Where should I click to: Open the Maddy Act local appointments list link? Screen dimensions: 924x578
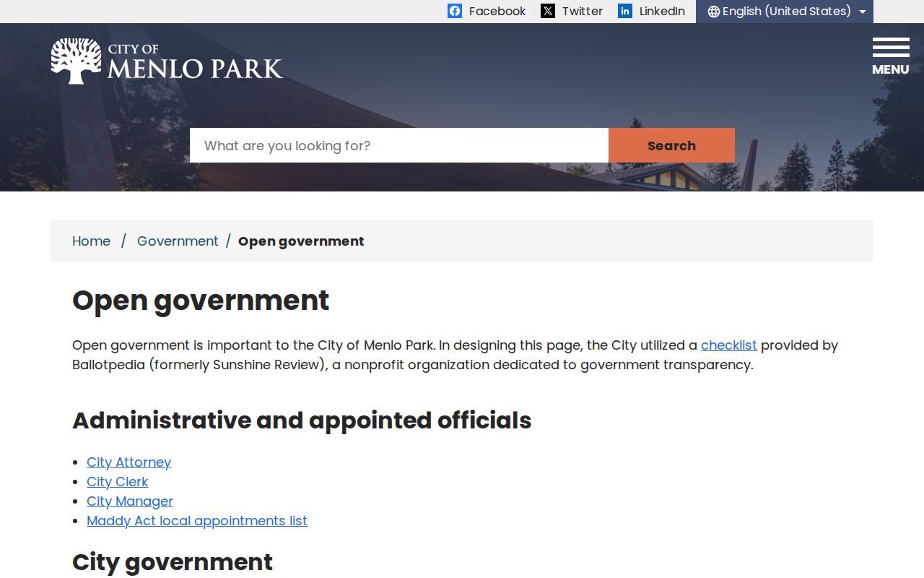(197, 521)
